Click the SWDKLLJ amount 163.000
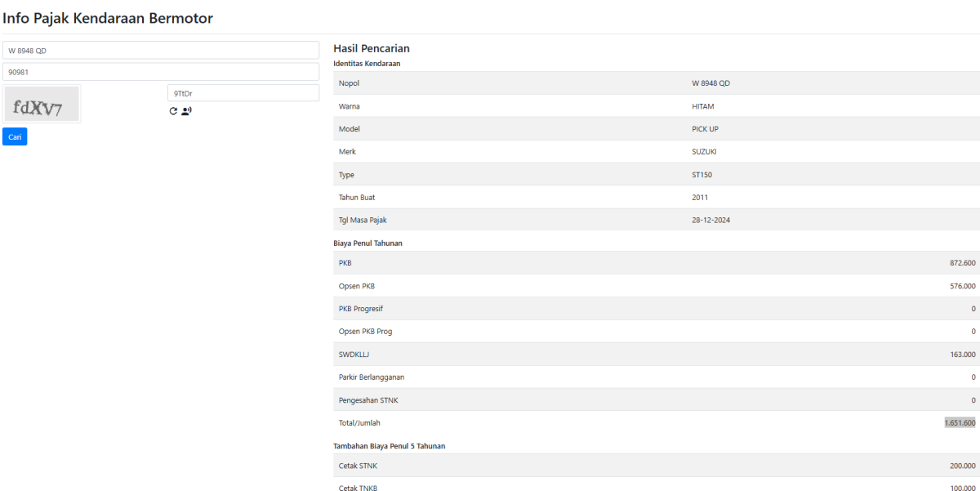The width and height of the screenshot is (980, 491). tap(963, 355)
